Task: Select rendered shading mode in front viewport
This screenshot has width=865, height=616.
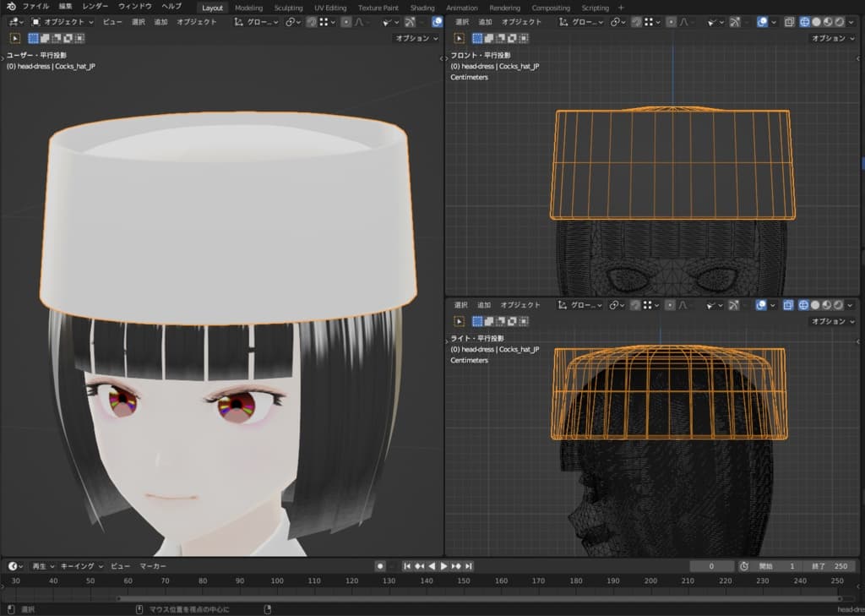Action: pyautogui.click(x=838, y=22)
